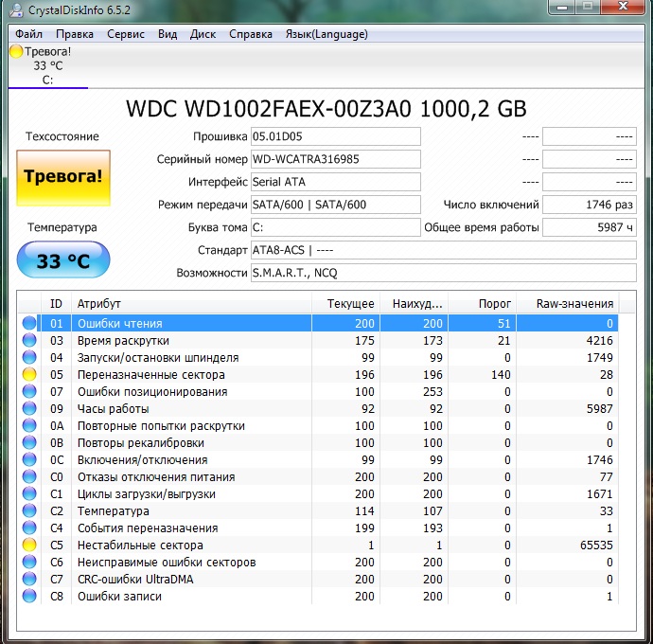Click the Raw-значения column header
653x644 pixels.
[567, 304]
